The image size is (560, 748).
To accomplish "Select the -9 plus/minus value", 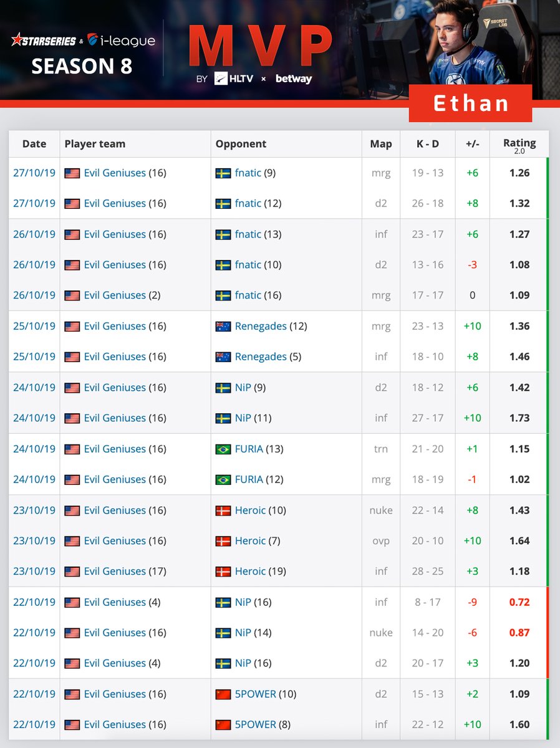I will pos(473,602).
